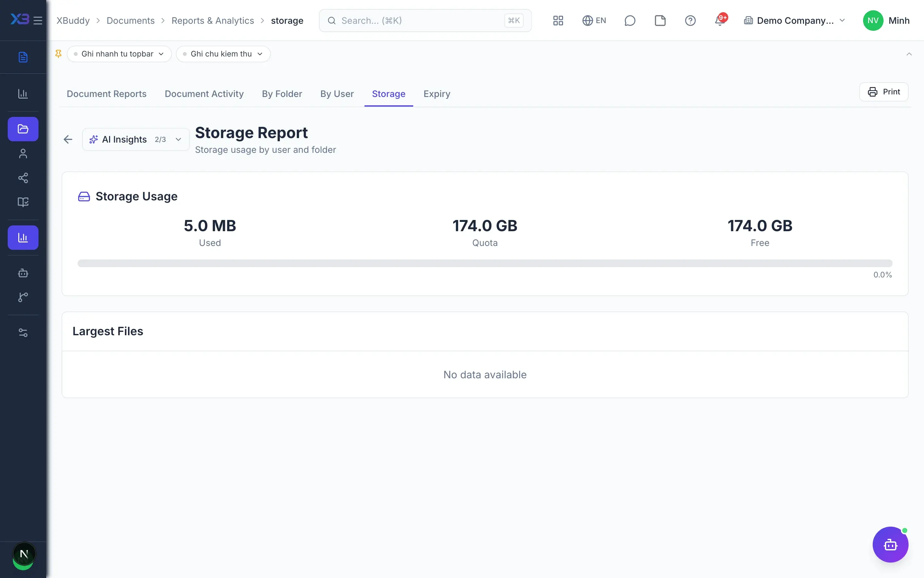The width and height of the screenshot is (924, 578).
Task: Open the user profile sidebar icon
Action: click(x=23, y=154)
